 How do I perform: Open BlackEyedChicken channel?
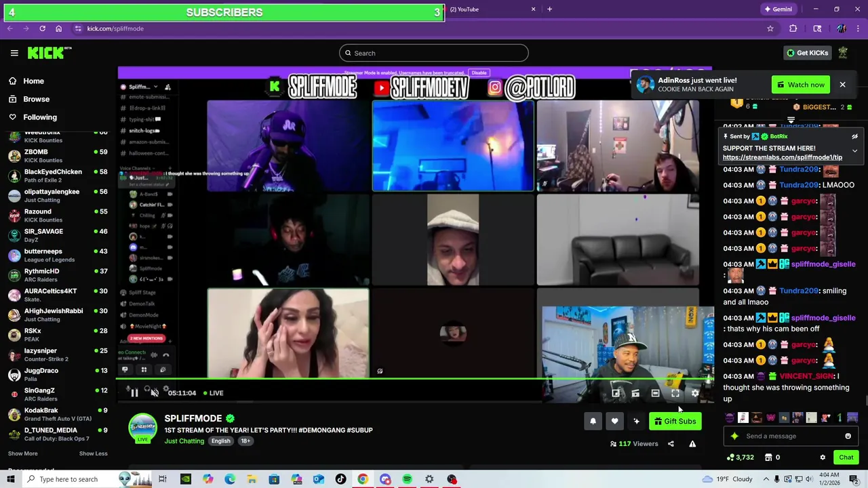pos(58,176)
